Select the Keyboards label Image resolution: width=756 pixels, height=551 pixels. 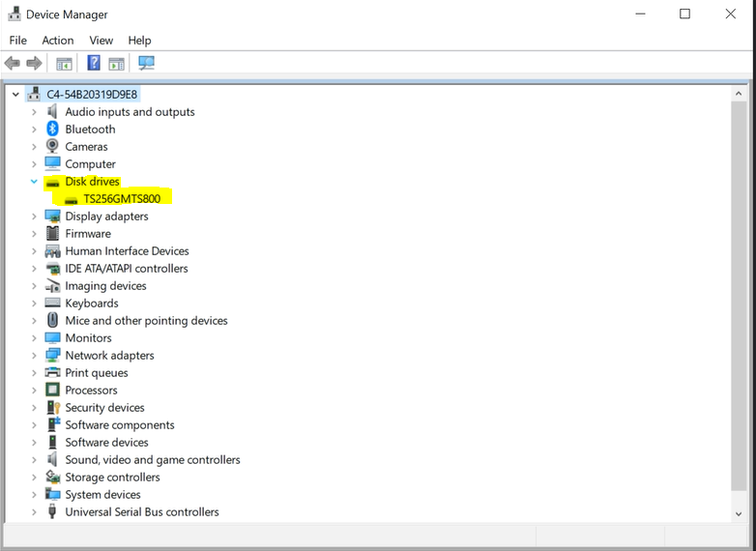click(x=92, y=304)
